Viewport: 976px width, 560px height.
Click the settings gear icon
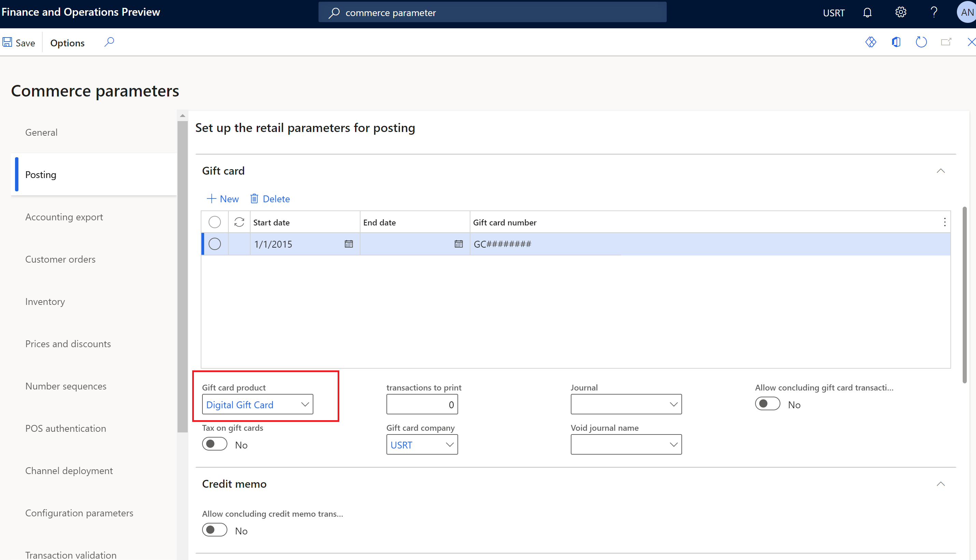902,12
